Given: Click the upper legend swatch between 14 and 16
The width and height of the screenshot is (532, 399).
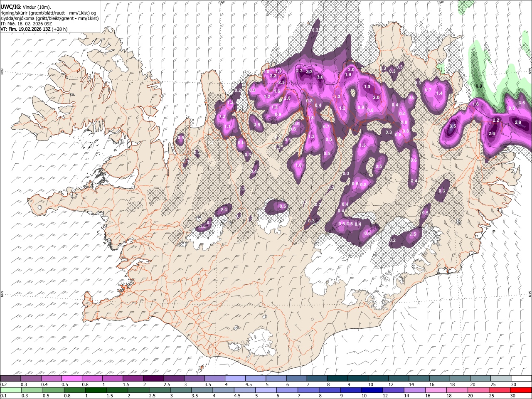Looking at the screenshot, I should (419, 378).
